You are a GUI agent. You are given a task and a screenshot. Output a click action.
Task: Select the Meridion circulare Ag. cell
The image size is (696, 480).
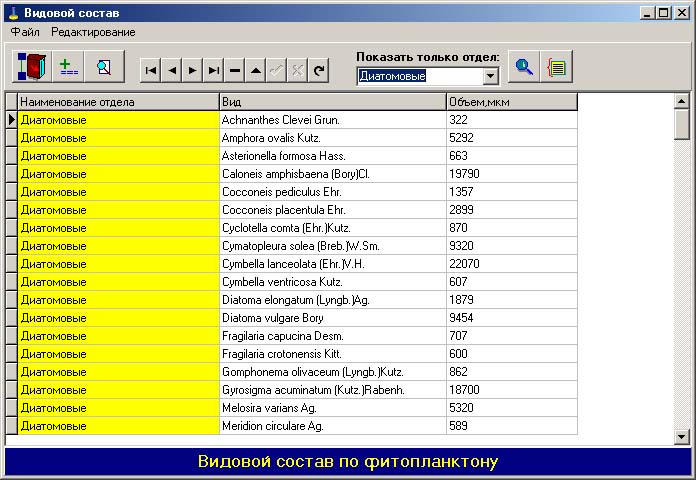point(333,425)
